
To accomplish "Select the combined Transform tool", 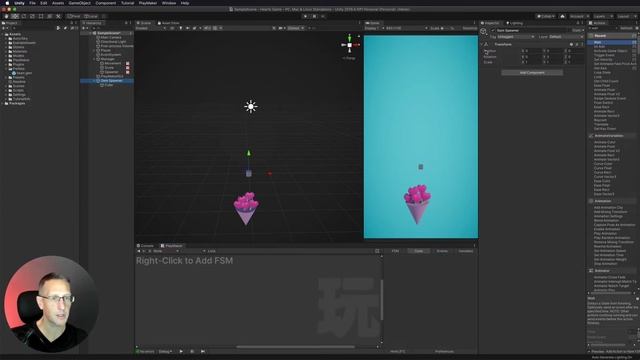I will (x=49, y=16).
